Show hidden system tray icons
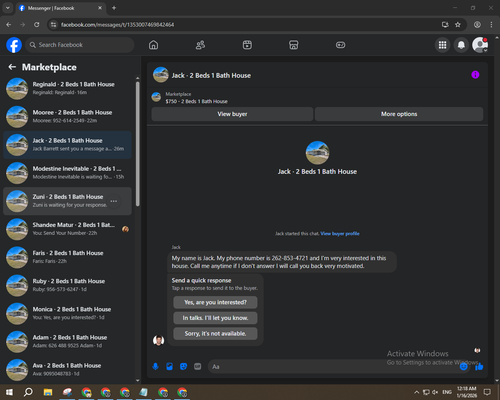The image size is (500, 400). tap(416, 392)
